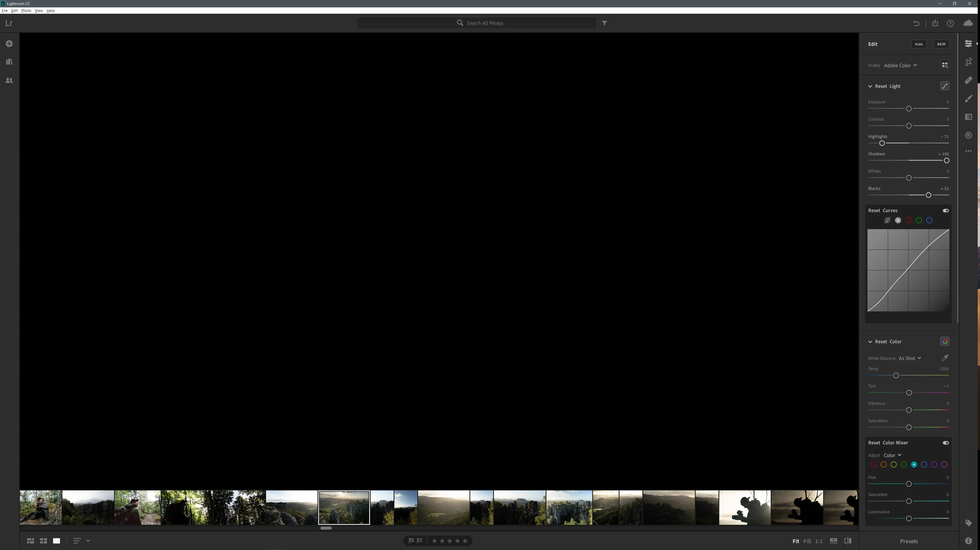Open the White Balance As Shot dropdown

910,358
